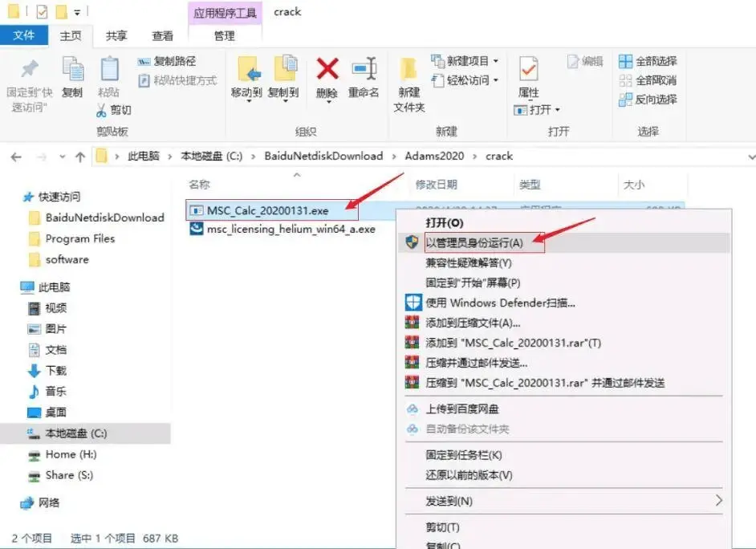Open Local Disk (C:) in the sidebar
The height and width of the screenshot is (549, 756).
point(76,433)
